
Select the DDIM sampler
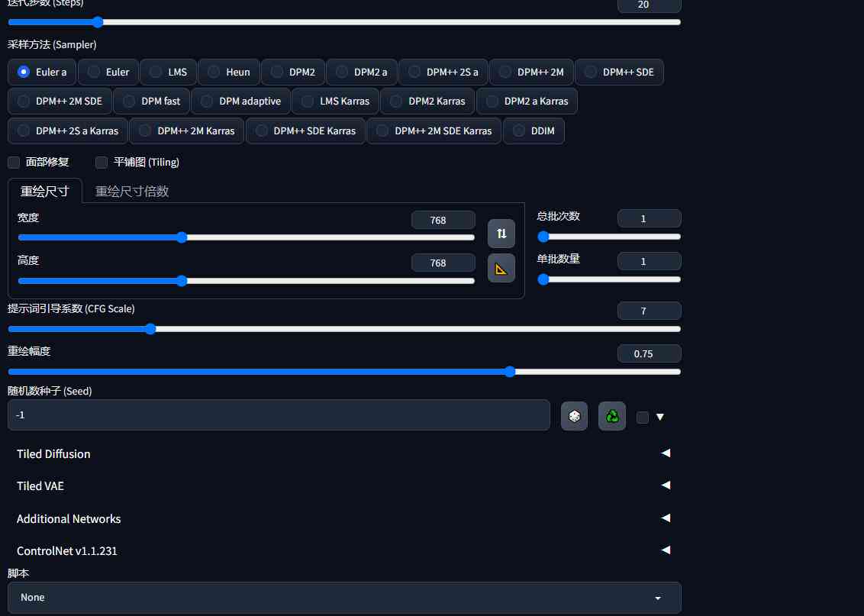pyautogui.click(x=534, y=131)
